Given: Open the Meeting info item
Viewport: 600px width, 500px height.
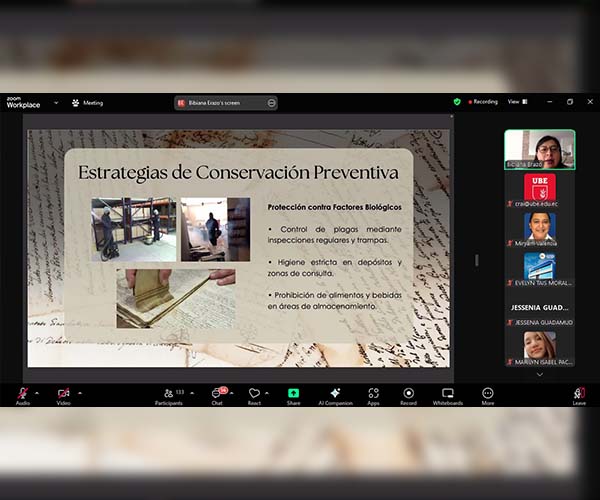Looking at the screenshot, I should point(88,103).
